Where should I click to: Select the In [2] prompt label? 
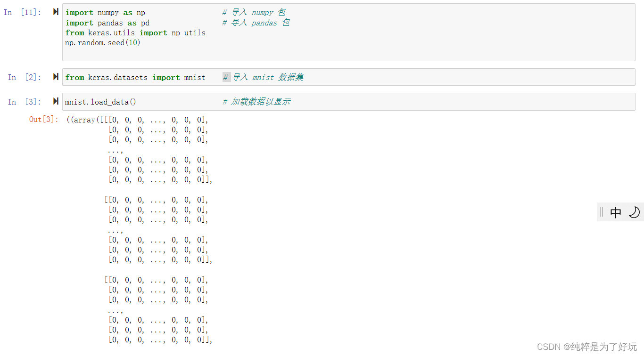coord(25,77)
